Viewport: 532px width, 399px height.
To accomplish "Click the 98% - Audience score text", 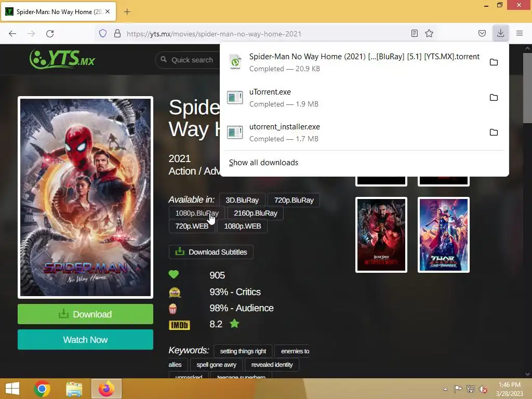I will [x=242, y=308].
